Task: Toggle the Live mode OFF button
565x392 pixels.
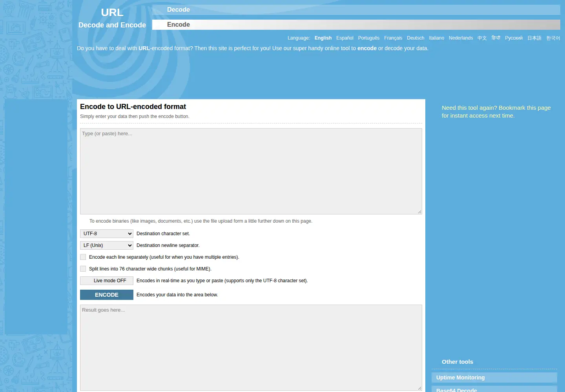Action: (x=107, y=281)
